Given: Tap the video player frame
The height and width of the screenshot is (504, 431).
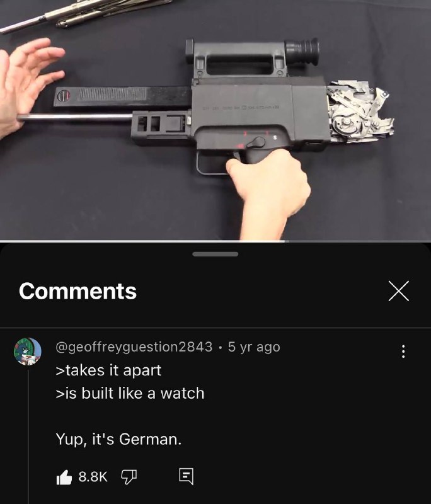Looking at the screenshot, I should (215, 120).
